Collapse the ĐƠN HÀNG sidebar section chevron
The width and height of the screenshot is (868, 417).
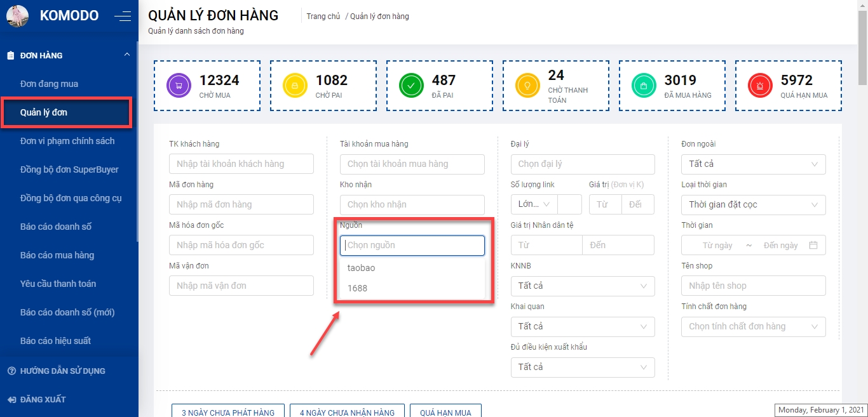[x=127, y=55]
